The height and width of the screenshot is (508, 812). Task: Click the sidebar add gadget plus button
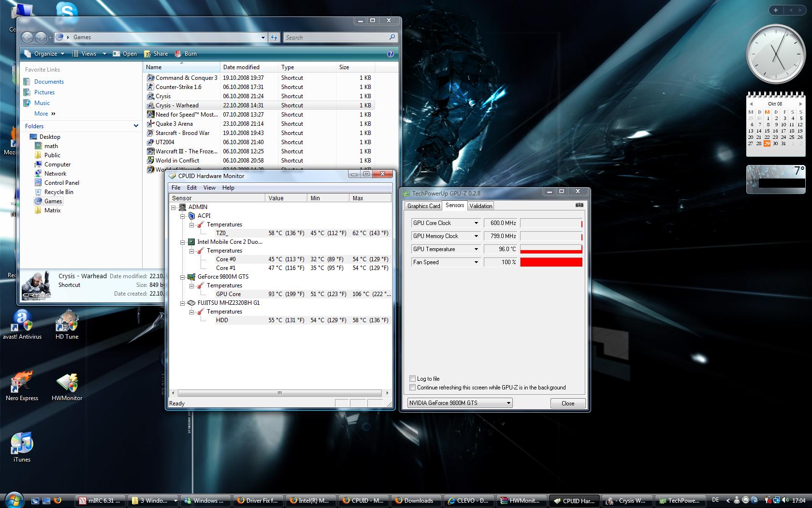tap(775, 10)
